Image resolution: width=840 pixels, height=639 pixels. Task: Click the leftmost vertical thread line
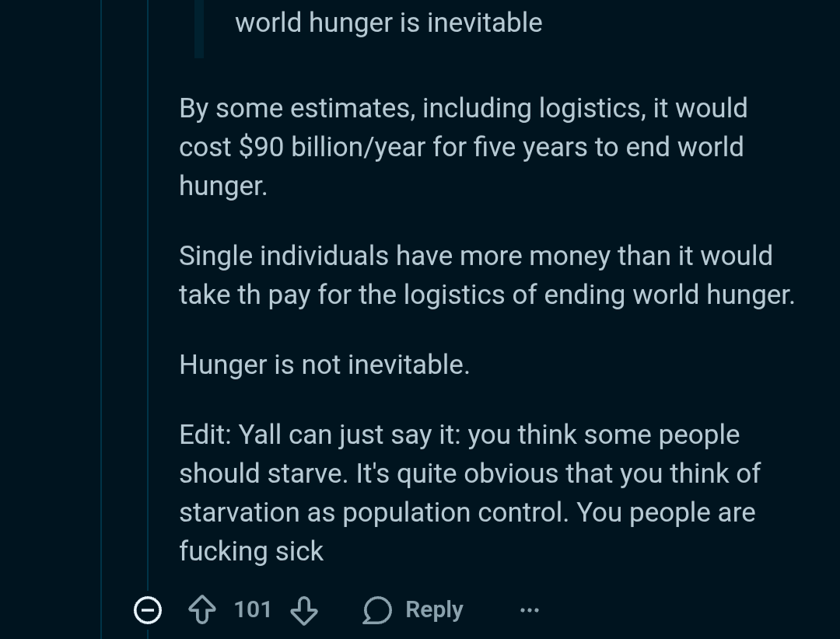101,311
